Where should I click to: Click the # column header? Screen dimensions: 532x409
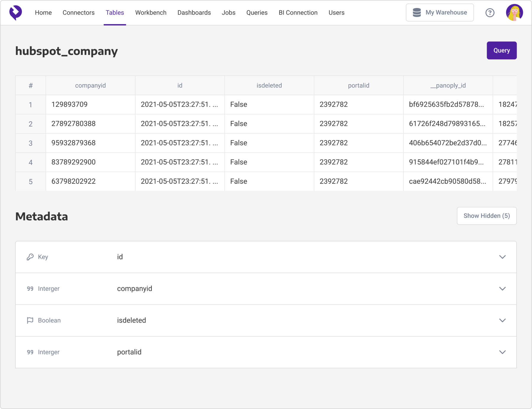tap(30, 85)
